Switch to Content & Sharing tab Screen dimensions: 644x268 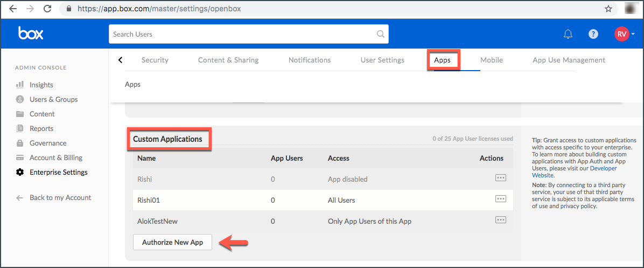tap(228, 60)
